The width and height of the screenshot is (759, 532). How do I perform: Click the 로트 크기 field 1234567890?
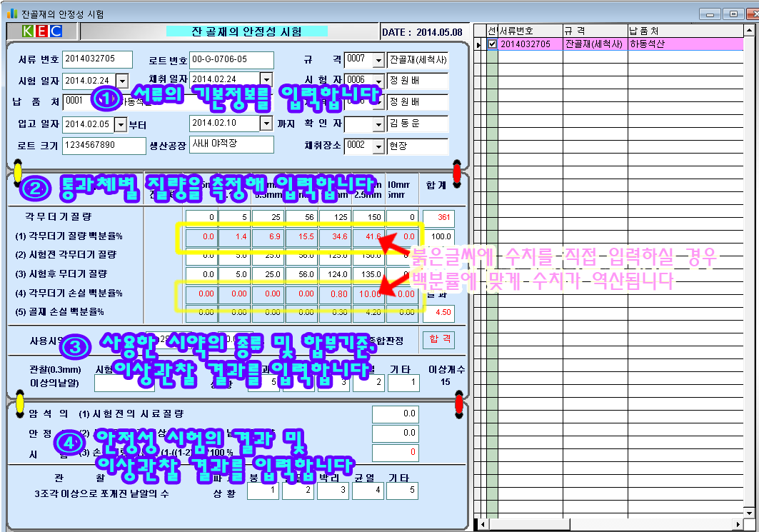104,146
